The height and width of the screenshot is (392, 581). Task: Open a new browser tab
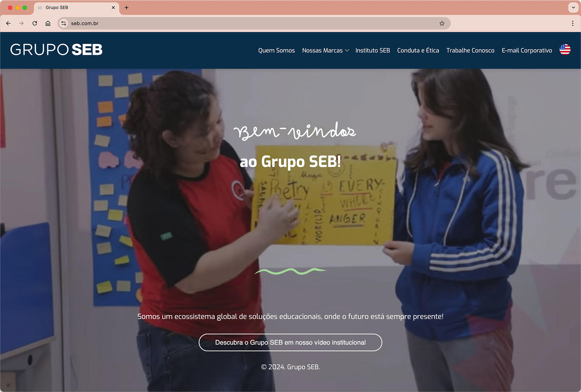pyautogui.click(x=126, y=8)
